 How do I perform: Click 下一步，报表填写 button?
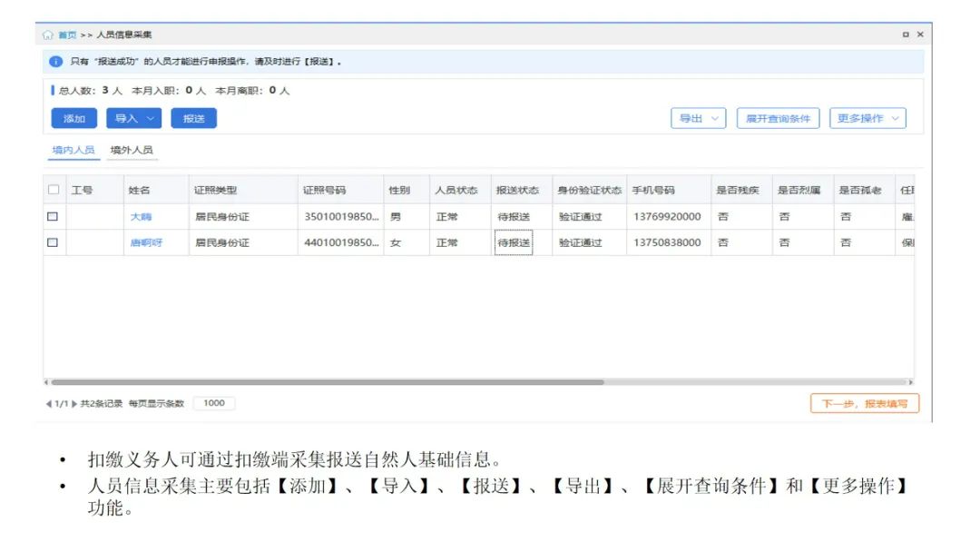click(865, 404)
